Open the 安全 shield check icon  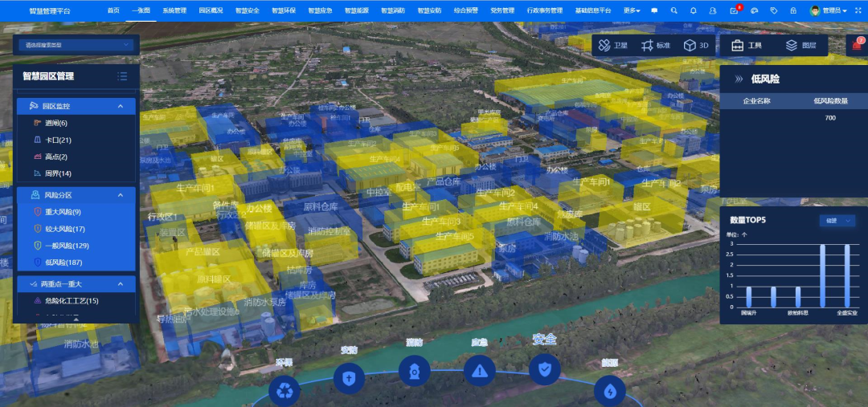545,369
